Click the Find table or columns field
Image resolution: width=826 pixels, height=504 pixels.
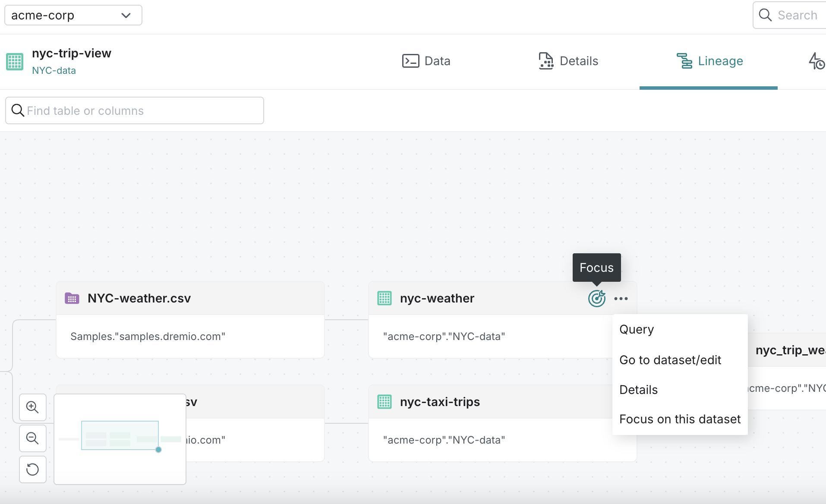coord(134,110)
